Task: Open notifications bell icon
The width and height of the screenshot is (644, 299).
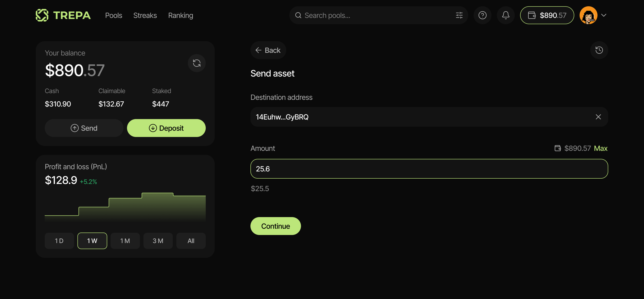Action: [x=506, y=15]
